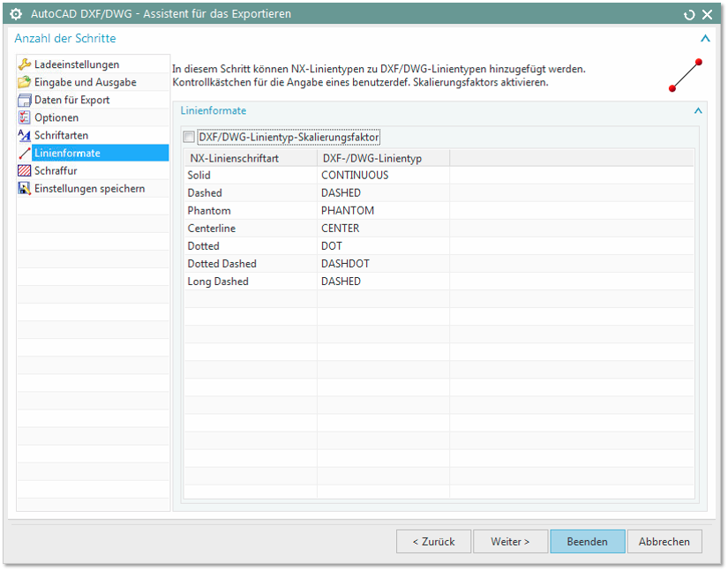Click the Ladeeinstellungen wrench icon

[x=25, y=64]
